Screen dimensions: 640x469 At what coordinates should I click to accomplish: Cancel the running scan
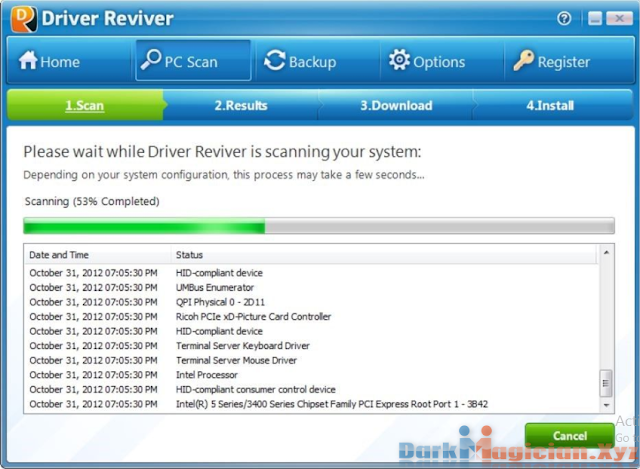pyautogui.click(x=570, y=436)
